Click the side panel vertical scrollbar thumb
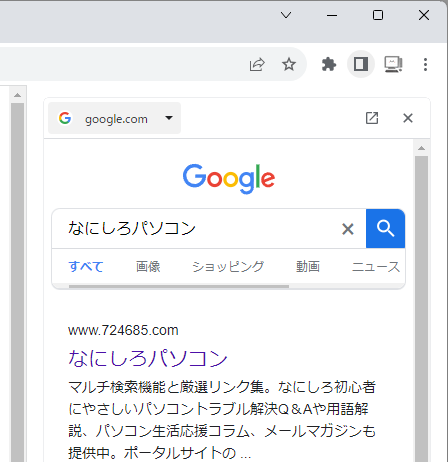 click(421, 309)
